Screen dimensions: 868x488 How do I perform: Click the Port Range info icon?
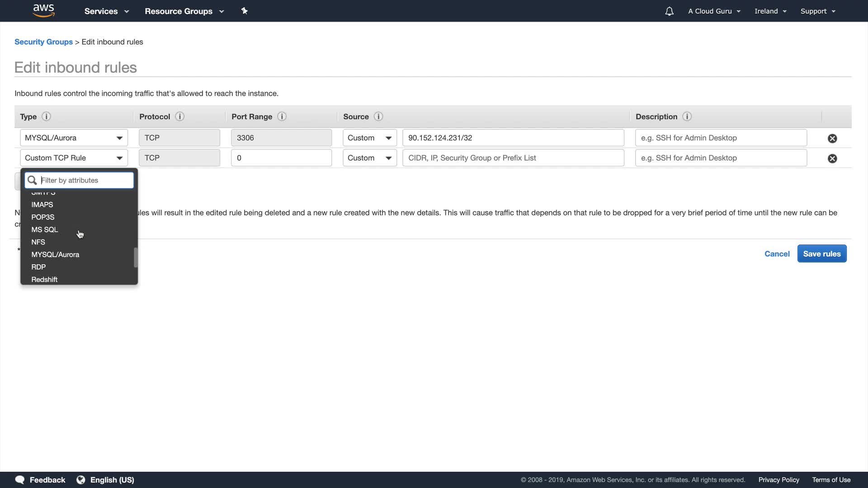[x=282, y=117]
